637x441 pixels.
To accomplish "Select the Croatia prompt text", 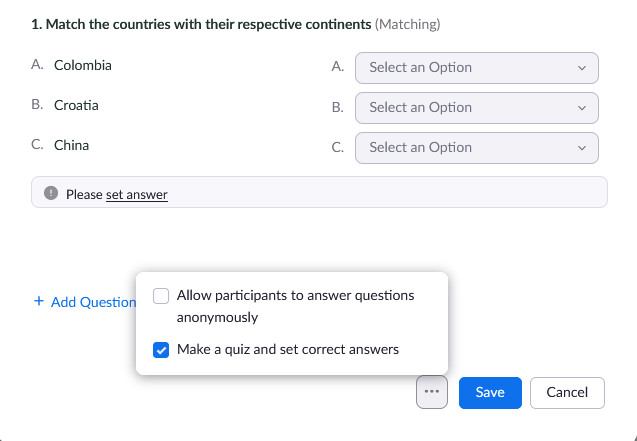I will click(76, 105).
